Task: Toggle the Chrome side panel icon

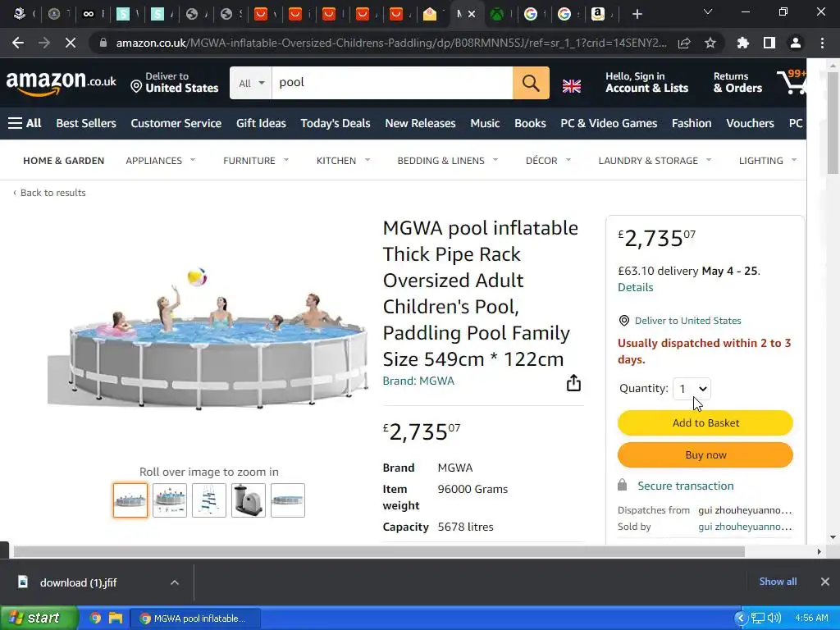Action: coord(769,43)
